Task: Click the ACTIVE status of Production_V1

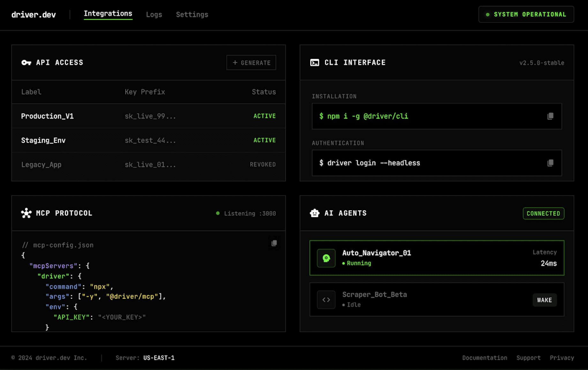Action: [265, 116]
